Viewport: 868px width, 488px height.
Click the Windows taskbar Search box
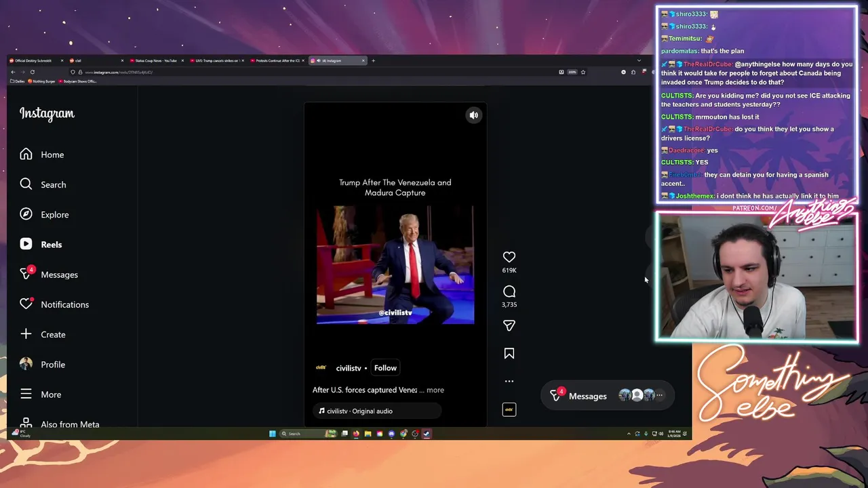coord(309,434)
